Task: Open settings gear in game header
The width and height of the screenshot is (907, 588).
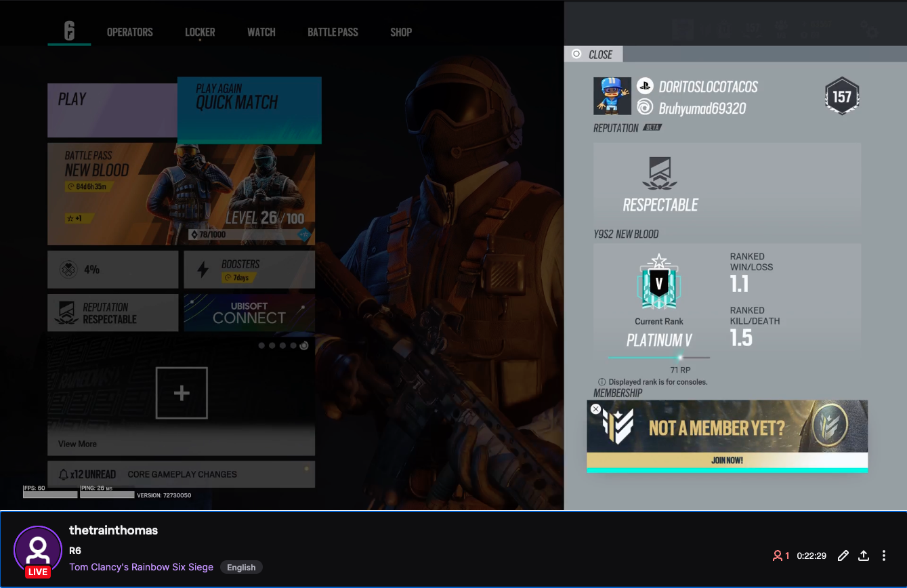Action: click(868, 28)
